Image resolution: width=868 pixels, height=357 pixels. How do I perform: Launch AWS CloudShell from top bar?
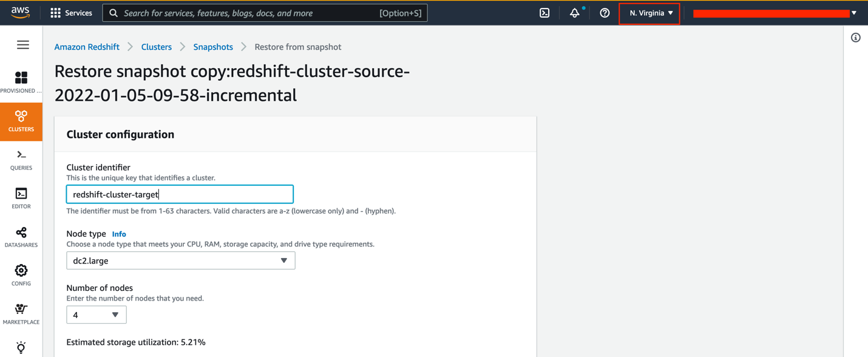[544, 13]
